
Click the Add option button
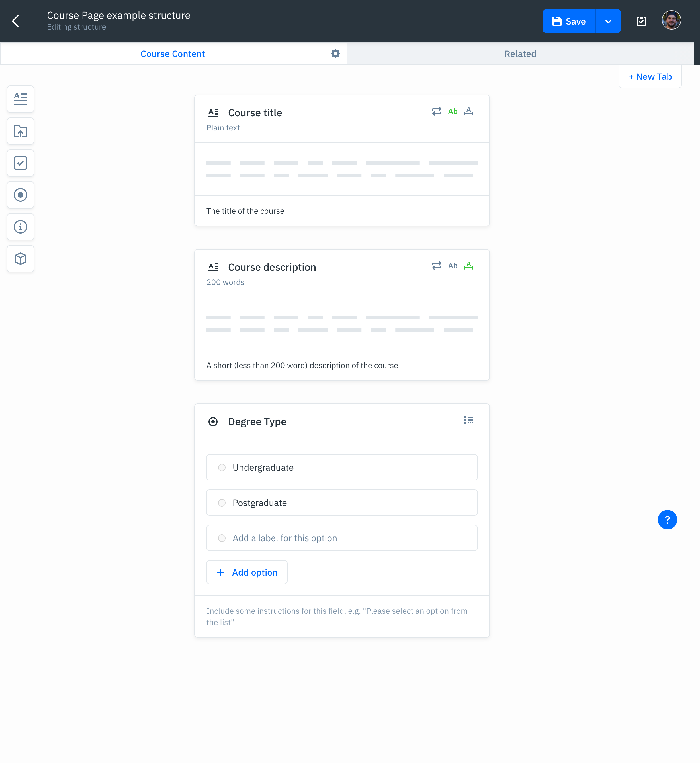point(247,572)
